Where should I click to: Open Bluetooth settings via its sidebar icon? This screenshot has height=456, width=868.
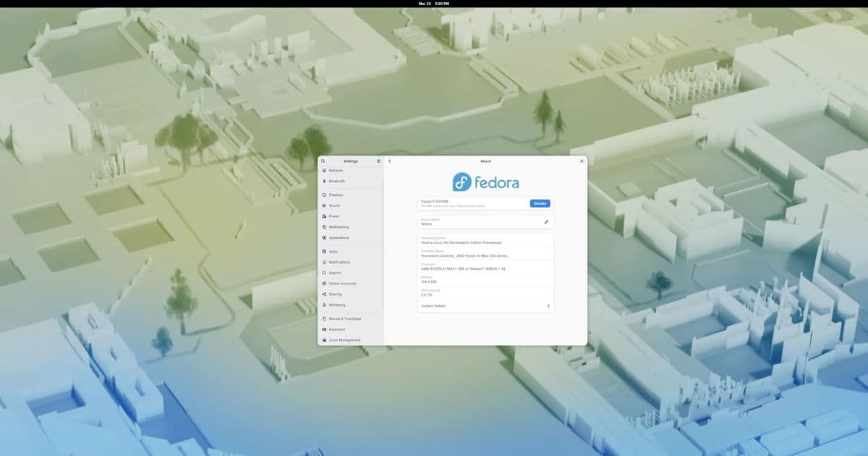pos(323,180)
